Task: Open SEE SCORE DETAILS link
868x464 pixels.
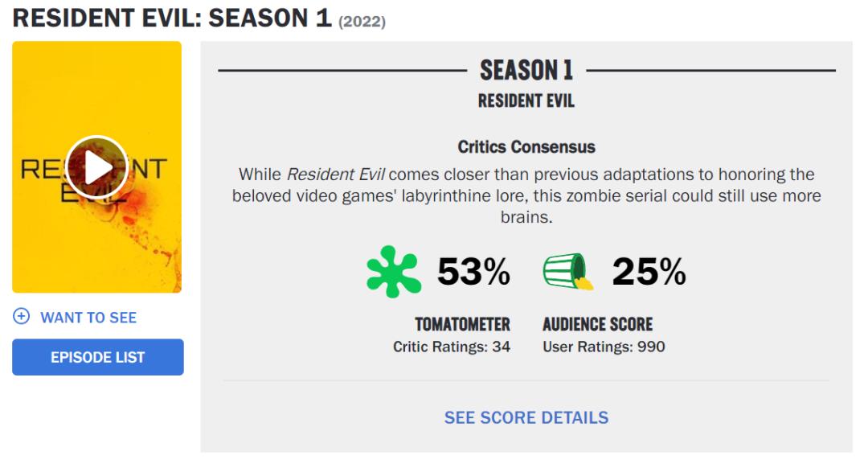Action: pyautogui.click(x=526, y=417)
